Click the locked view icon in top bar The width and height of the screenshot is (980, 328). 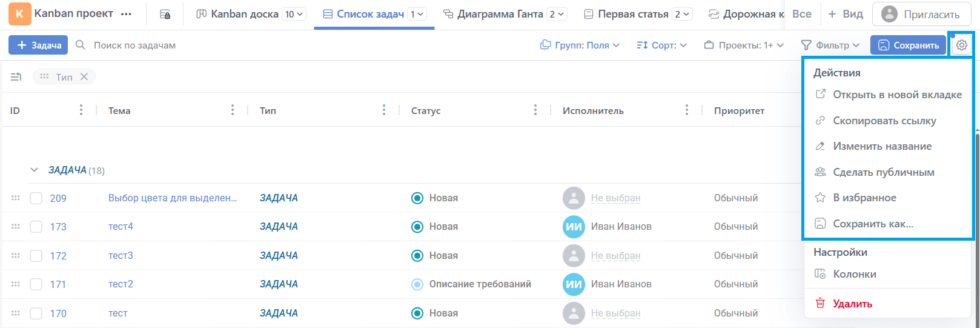tap(165, 14)
